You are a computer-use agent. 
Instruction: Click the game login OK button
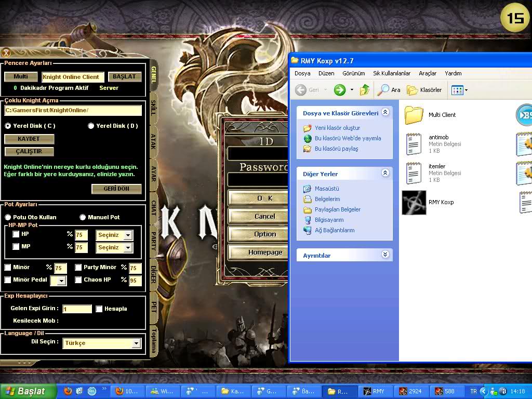click(x=259, y=198)
